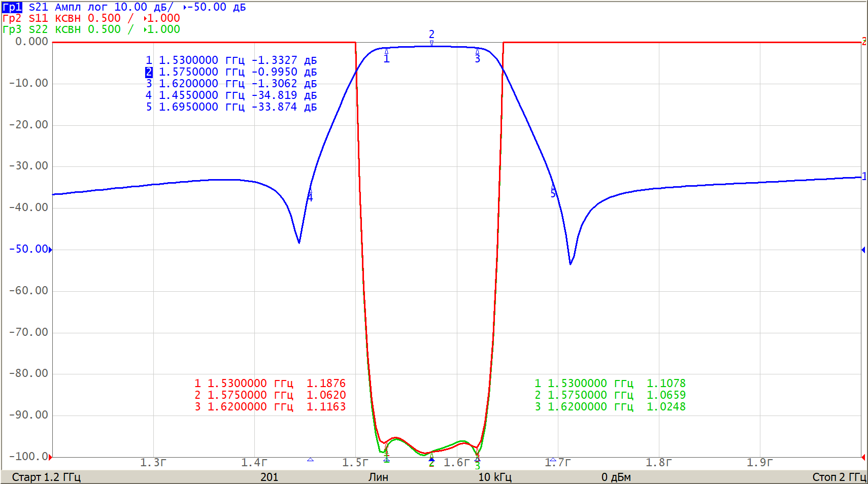Image resolution: width=868 pixels, height=484 pixels.
Task: Activate the Гр3 S22 trace label
Action: pyautogui.click(x=12, y=29)
